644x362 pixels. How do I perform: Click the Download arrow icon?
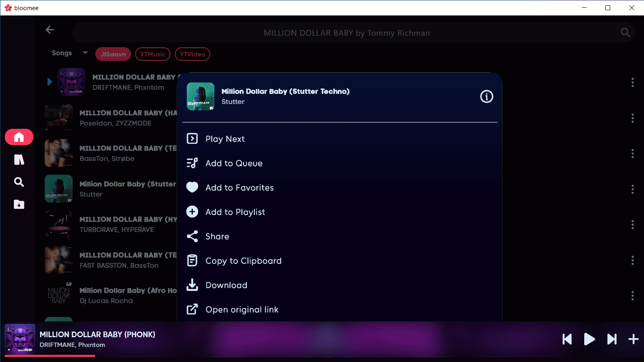pos(192,285)
